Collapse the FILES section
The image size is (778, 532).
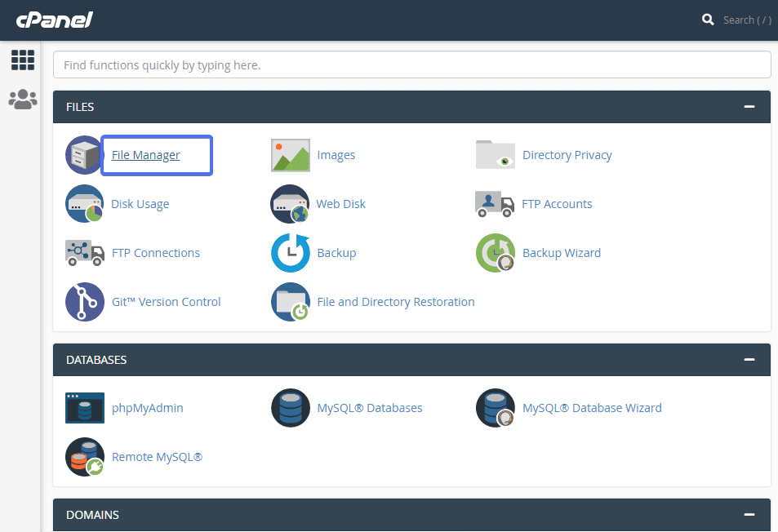coord(749,107)
